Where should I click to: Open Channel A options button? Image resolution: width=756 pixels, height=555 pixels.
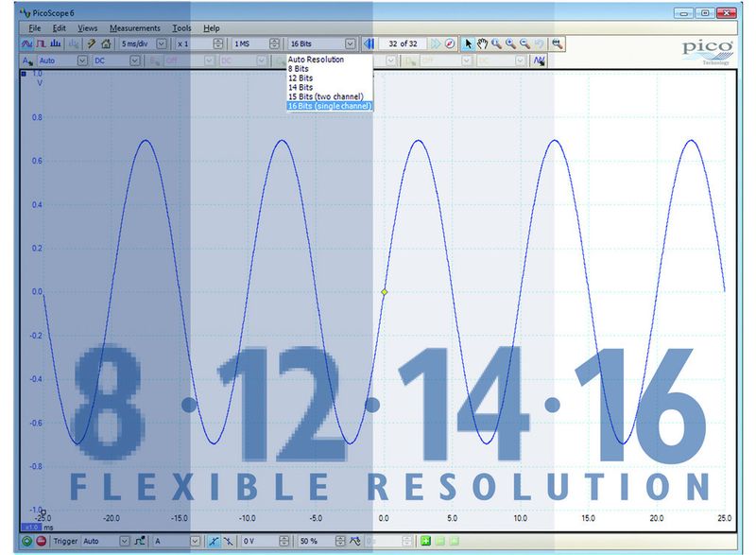point(27,61)
